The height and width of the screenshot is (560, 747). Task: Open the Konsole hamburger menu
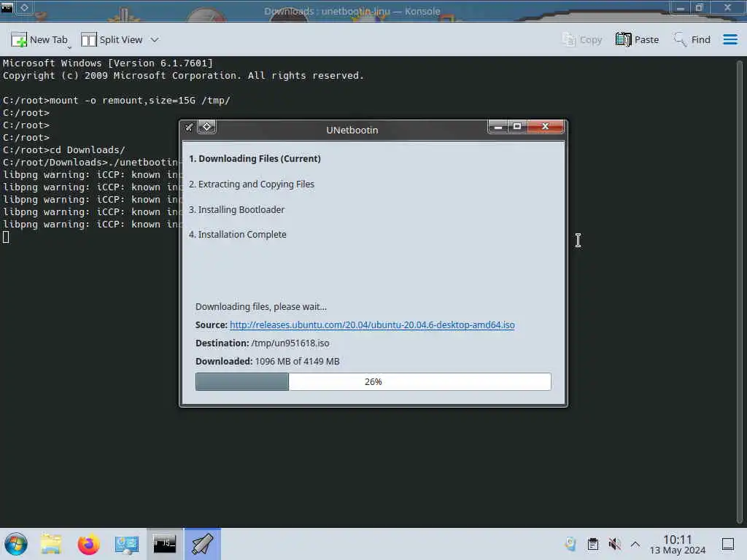(x=729, y=40)
